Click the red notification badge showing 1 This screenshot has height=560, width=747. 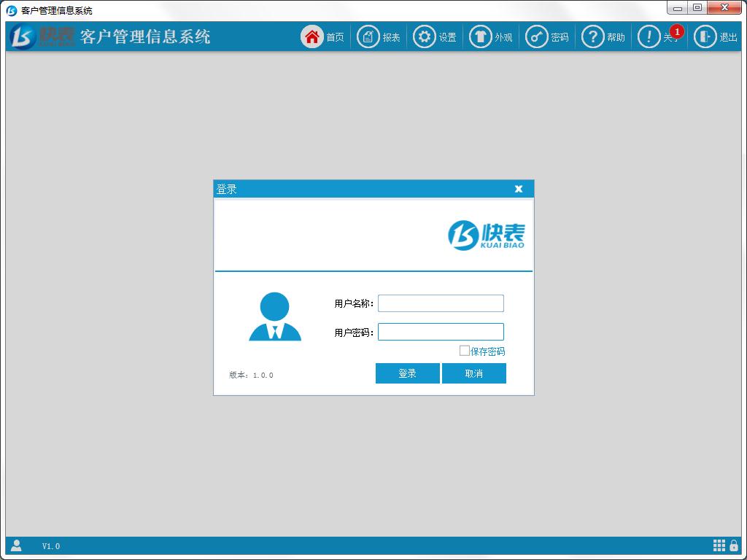(677, 31)
